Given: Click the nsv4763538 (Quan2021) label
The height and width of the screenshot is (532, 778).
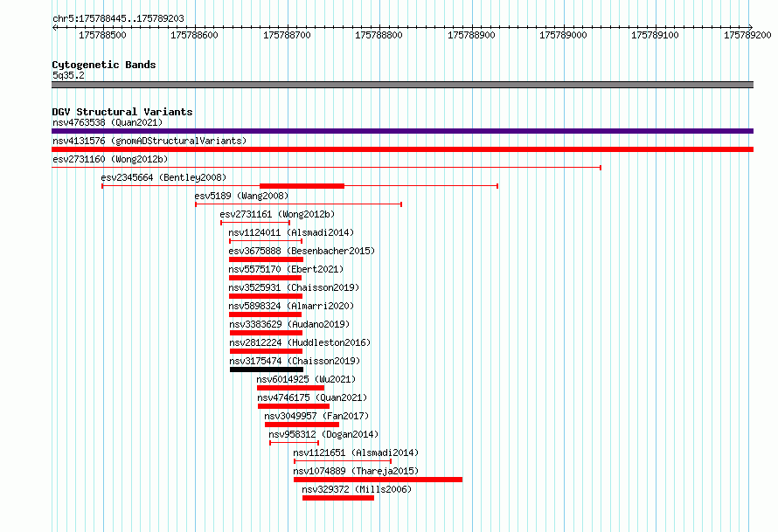Looking at the screenshot, I should click(108, 122).
